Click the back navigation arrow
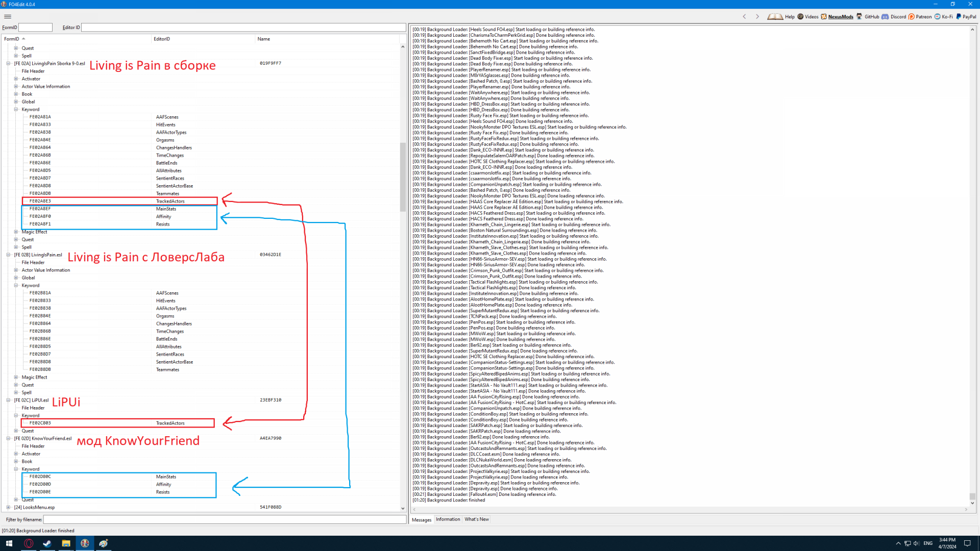This screenshot has width=980, height=551. 744,16
